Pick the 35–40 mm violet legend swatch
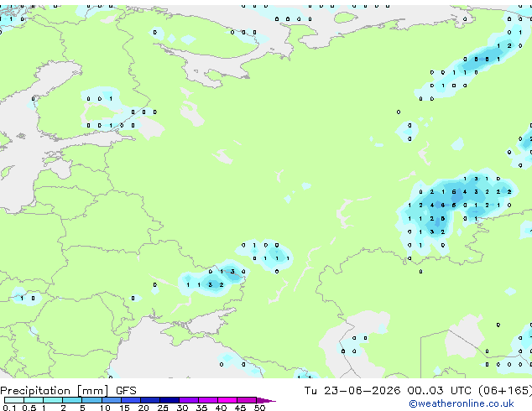 click(207, 400)
